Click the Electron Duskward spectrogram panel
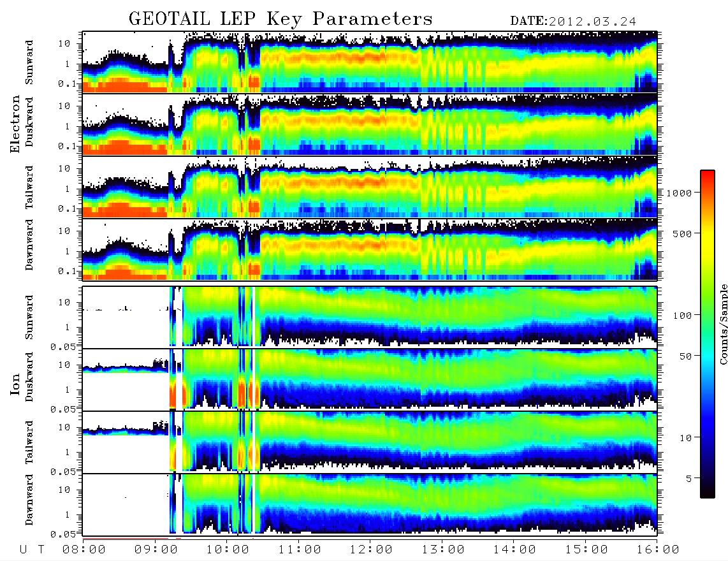 pos(370,124)
